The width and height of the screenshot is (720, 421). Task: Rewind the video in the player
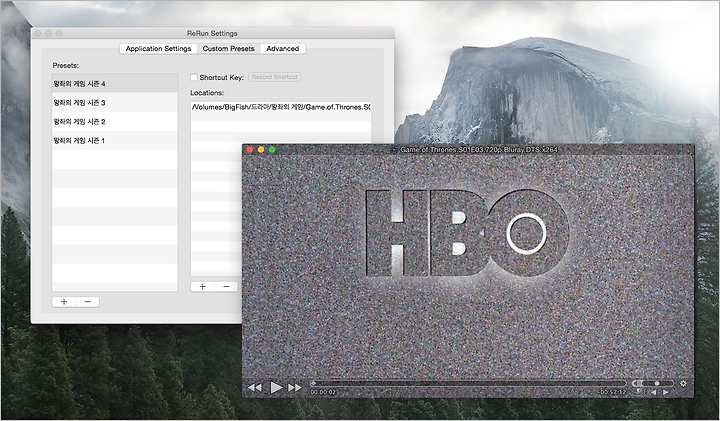click(255, 388)
